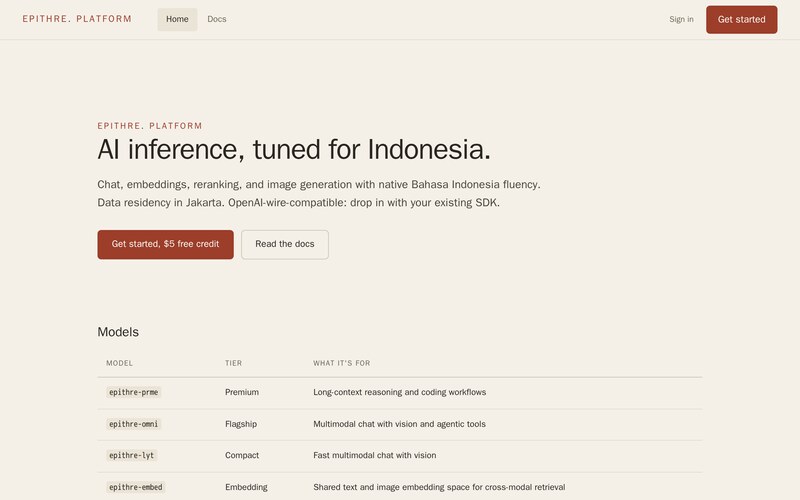Click the WHAT IT'S FOR column header
800x500 pixels.
tap(341, 363)
